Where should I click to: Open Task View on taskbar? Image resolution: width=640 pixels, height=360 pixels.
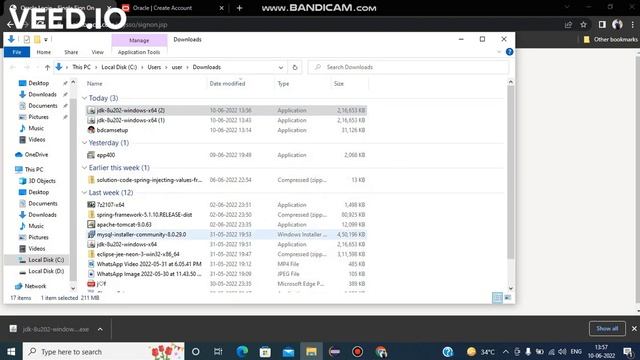click(218, 351)
